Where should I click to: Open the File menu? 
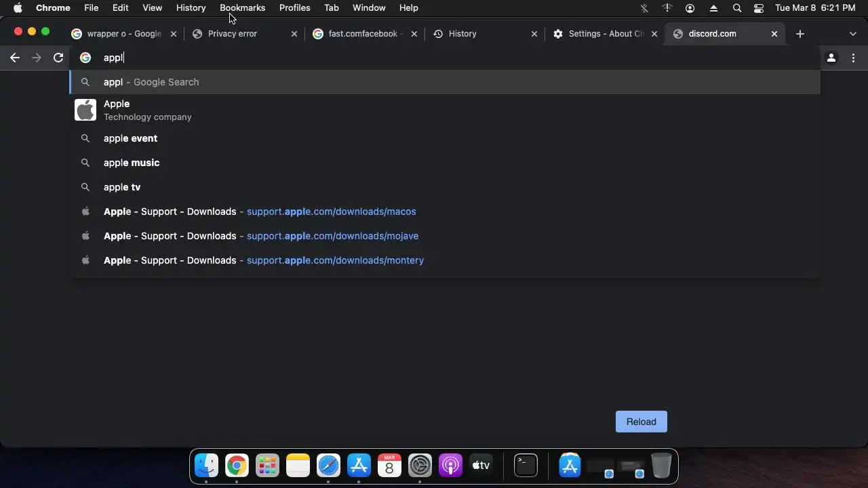(x=91, y=8)
